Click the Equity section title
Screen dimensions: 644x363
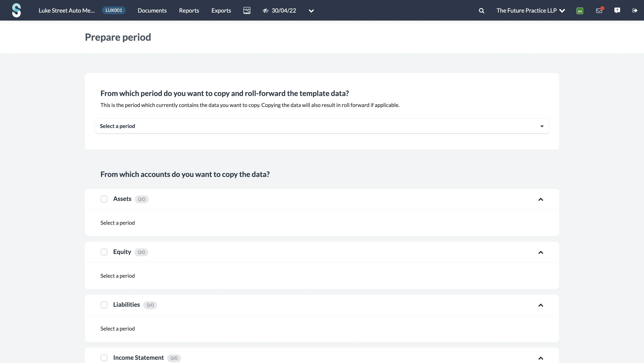click(122, 252)
